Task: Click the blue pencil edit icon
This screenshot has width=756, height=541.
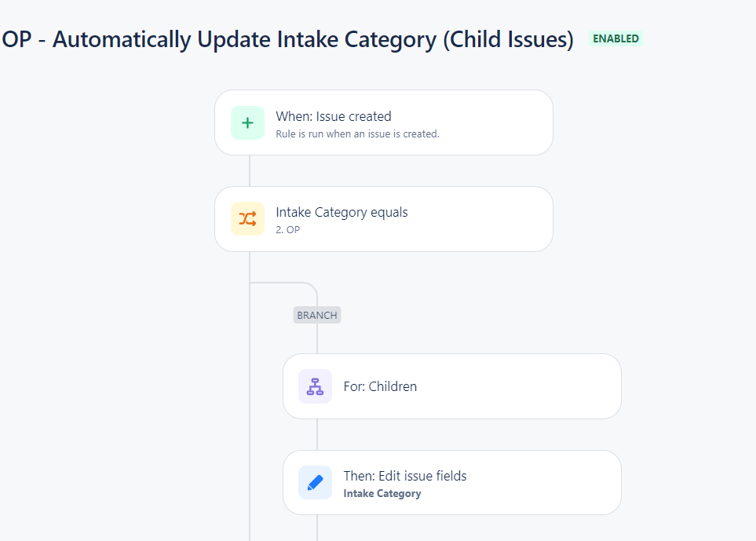Action: pos(315,483)
